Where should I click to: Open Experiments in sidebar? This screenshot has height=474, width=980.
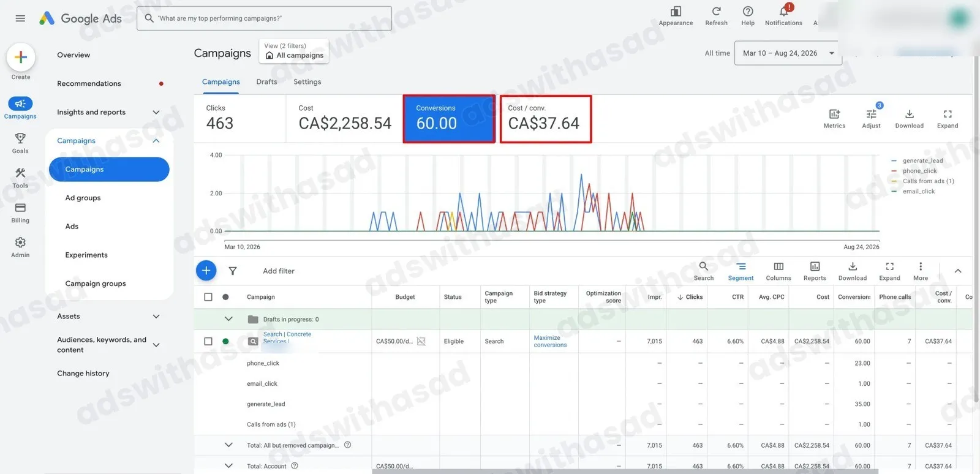86,255
